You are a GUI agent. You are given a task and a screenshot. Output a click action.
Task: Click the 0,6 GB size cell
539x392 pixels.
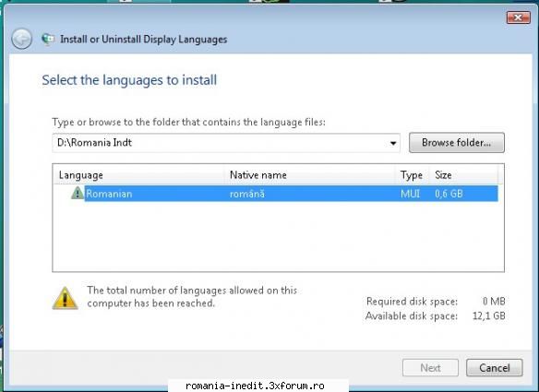point(449,194)
